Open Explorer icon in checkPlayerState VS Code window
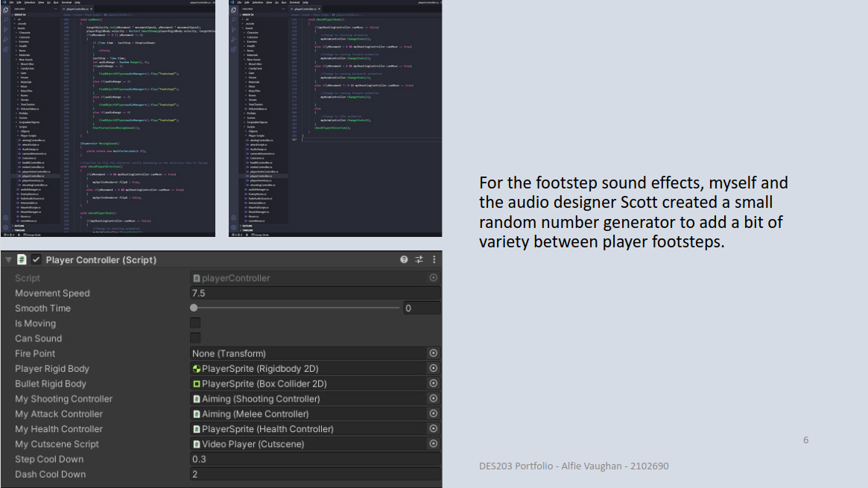868x488 pixels. tap(234, 10)
